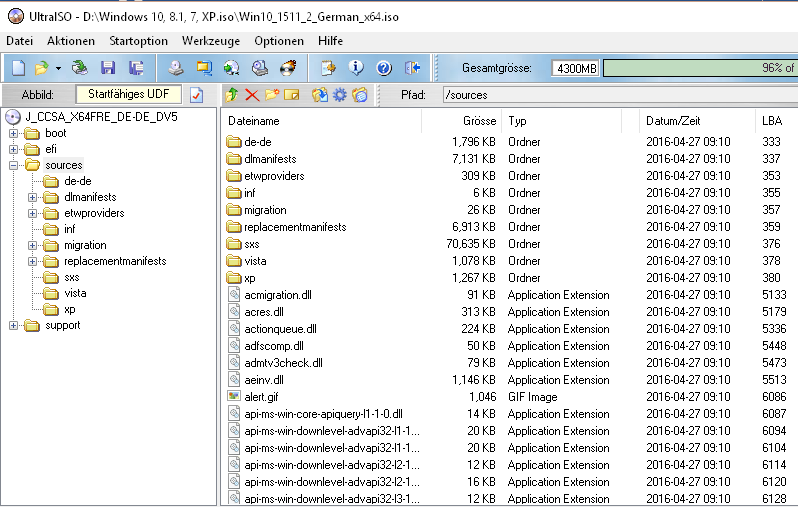Expand the boot folder in tree

[x=13, y=133]
